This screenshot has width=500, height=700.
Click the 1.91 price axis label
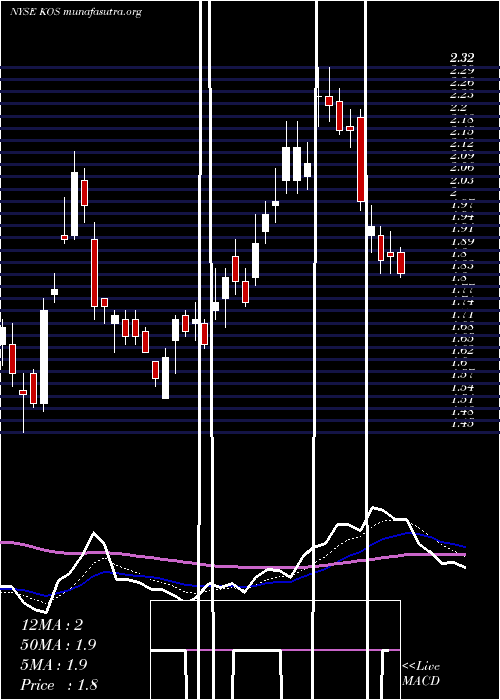pyautogui.click(x=462, y=229)
